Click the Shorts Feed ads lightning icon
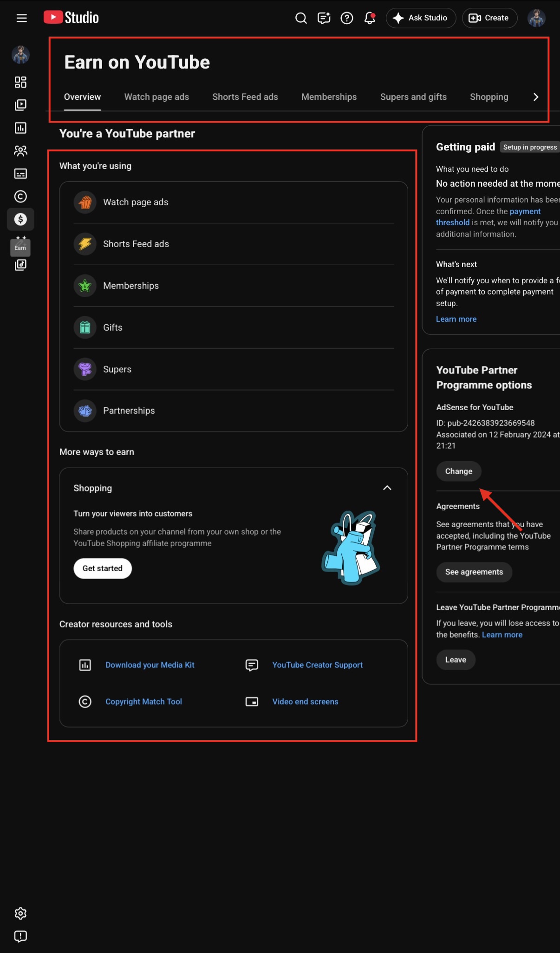 [x=85, y=244]
